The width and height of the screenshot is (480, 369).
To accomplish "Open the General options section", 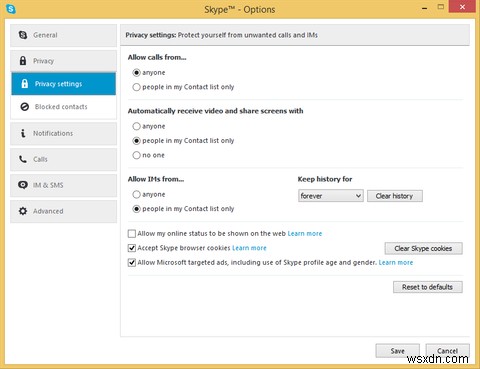I will [x=63, y=35].
